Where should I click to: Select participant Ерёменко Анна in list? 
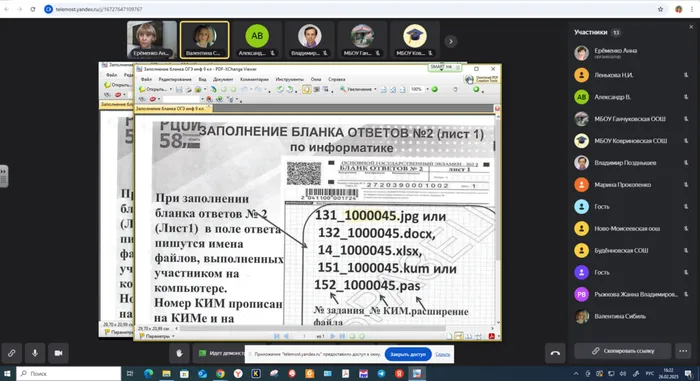632,53
